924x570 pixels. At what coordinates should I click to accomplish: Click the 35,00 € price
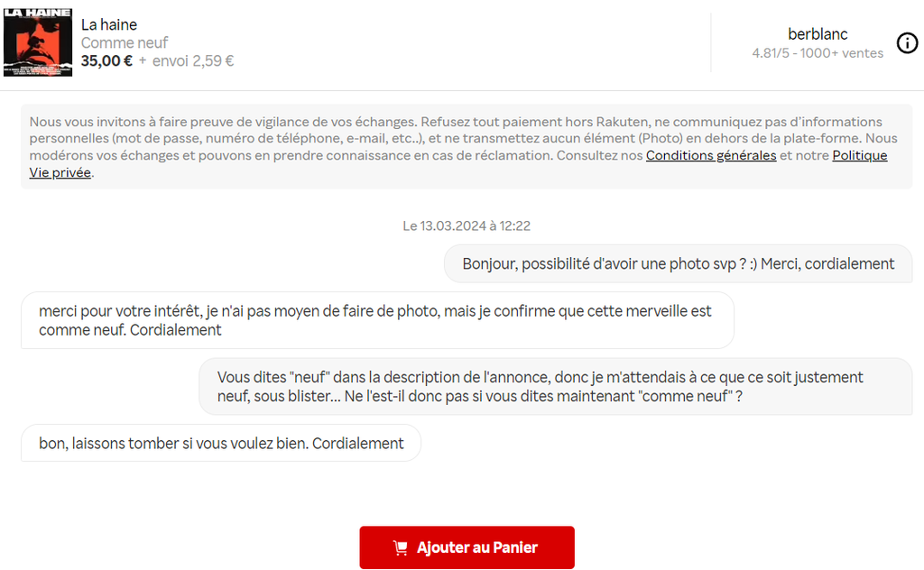106,60
